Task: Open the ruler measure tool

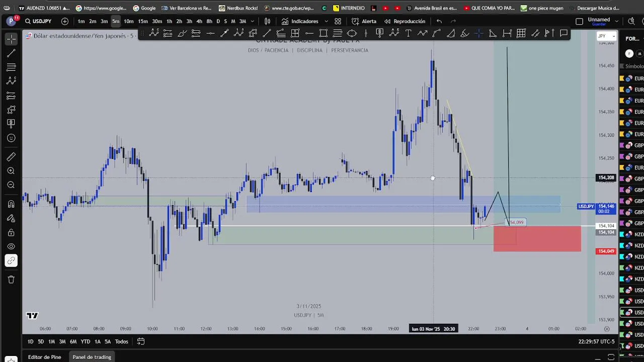Action: [x=11, y=157]
